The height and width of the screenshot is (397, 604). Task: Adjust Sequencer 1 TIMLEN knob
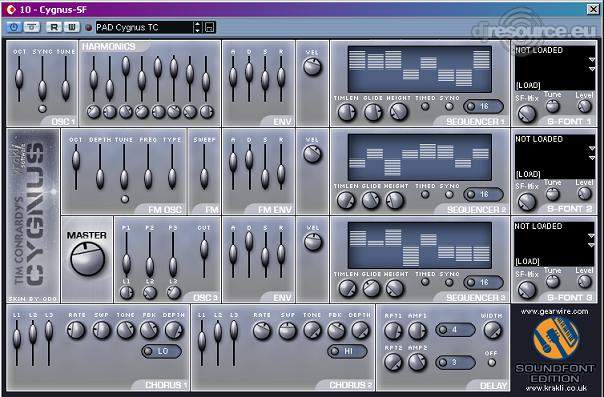(347, 112)
